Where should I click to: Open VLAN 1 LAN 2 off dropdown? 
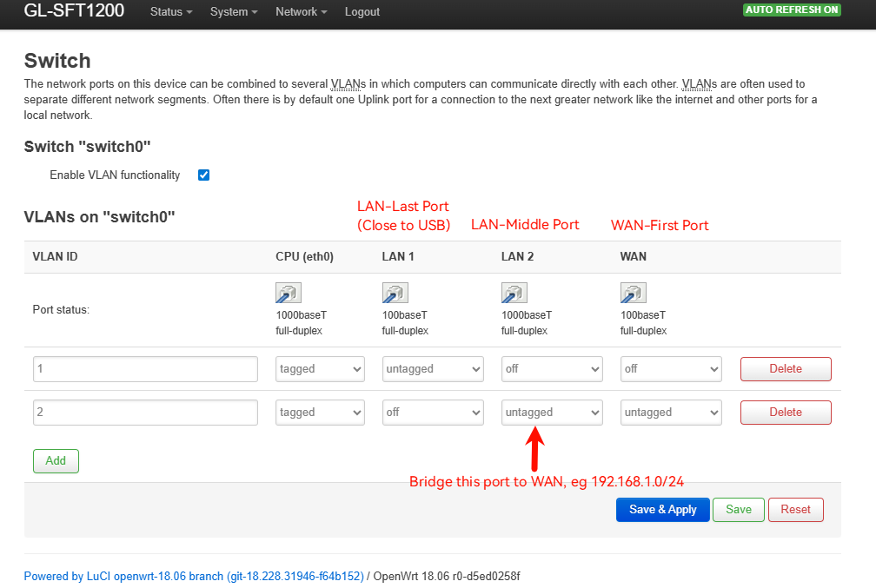coord(552,369)
